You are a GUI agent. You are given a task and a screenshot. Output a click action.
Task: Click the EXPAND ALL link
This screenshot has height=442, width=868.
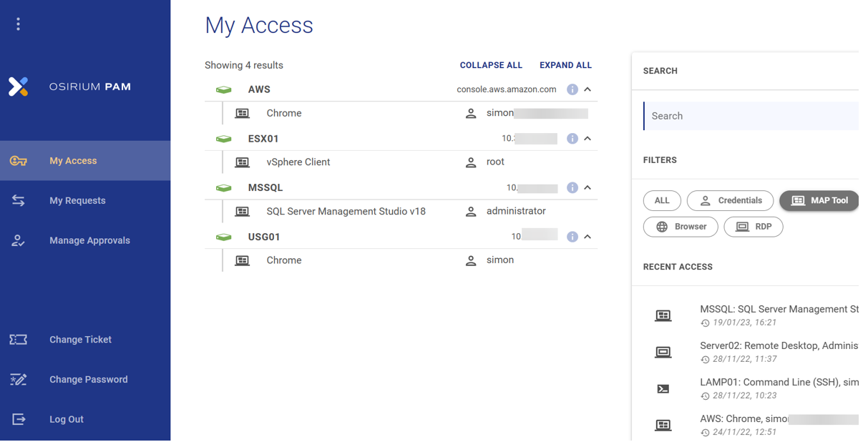[x=565, y=64]
